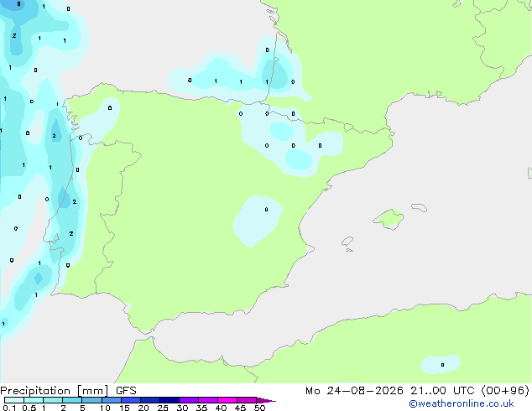Click the '21.00 UTC' time text

(442, 391)
